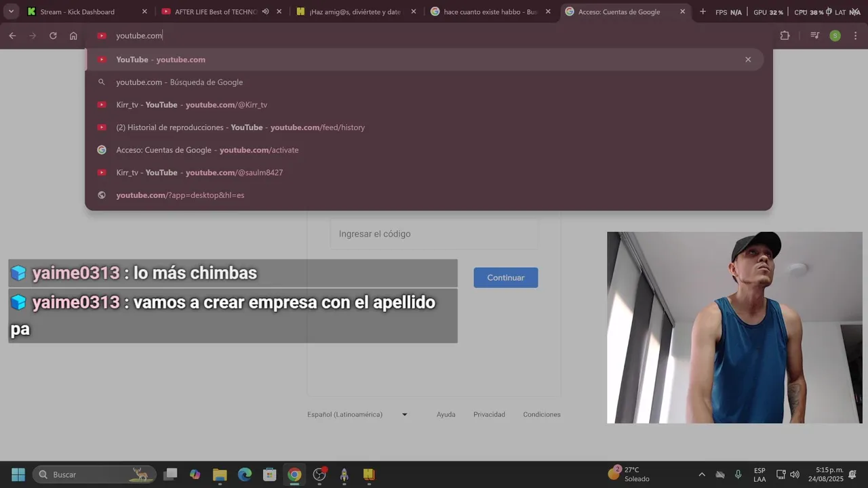Mute the AFTER LIFE tab audio icon

[x=265, y=12]
